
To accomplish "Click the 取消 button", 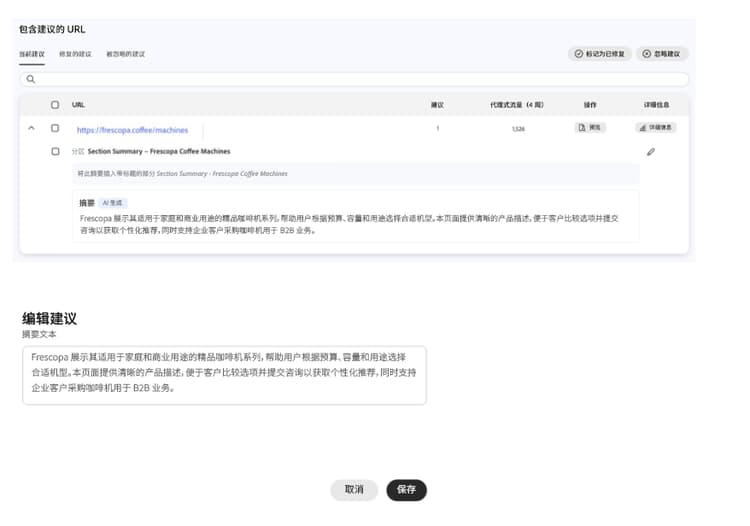I will pos(354,490).
